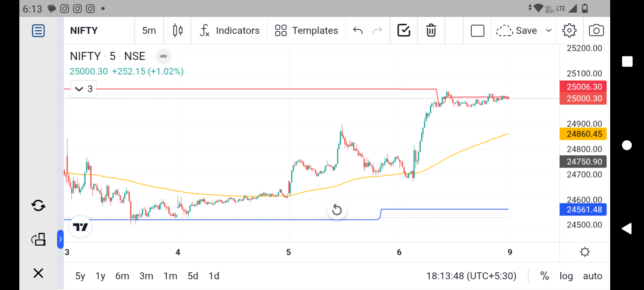Refresh chart with sync icon
This screenshot has height=290, width=644.
tap(38, 206)
